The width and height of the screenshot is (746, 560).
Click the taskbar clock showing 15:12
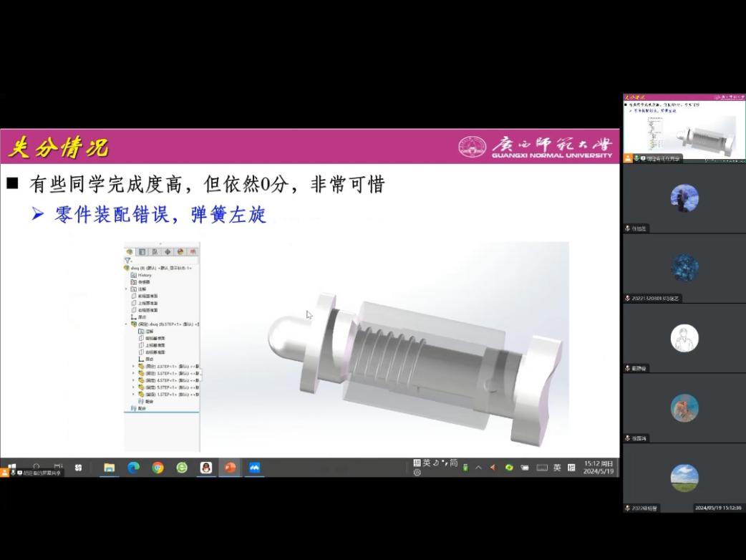(x=597, y=468)
